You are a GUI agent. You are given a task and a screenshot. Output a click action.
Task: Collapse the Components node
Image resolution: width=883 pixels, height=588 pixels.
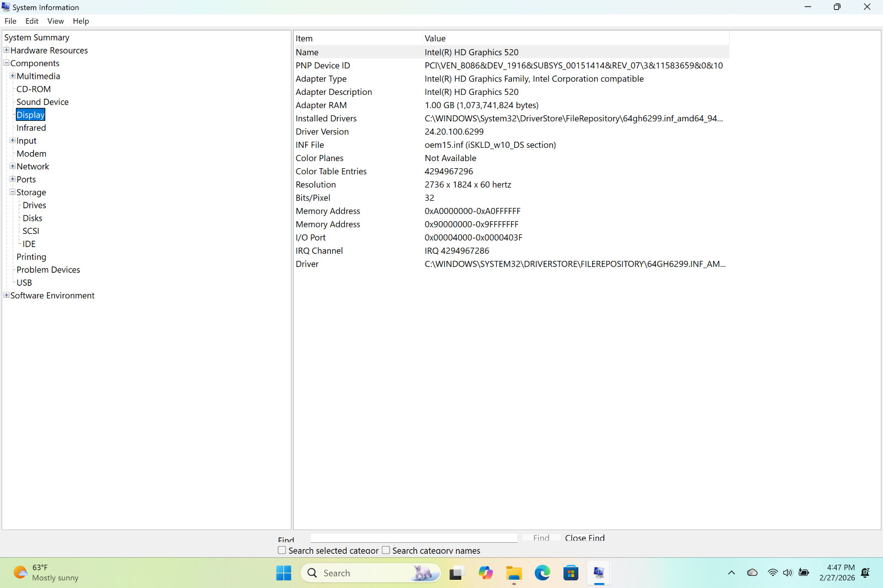(x=7, y=63)
